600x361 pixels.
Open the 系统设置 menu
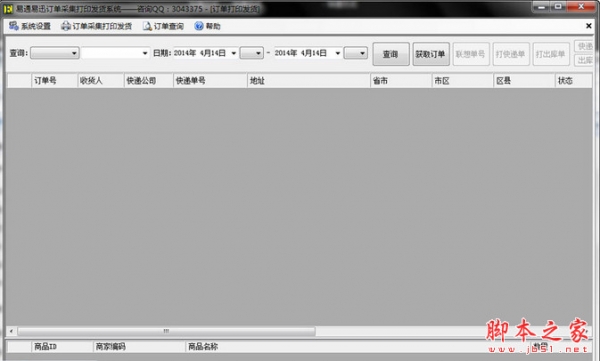tap(30, 26)
